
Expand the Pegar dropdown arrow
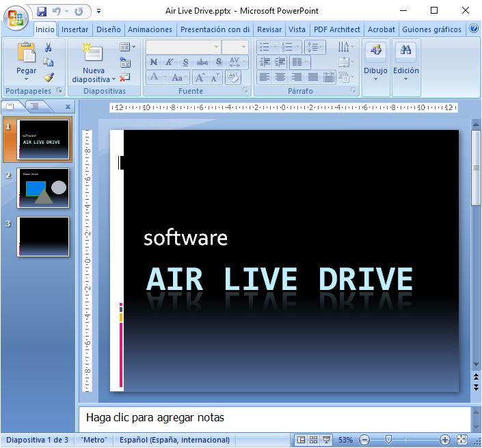(27, 79)
